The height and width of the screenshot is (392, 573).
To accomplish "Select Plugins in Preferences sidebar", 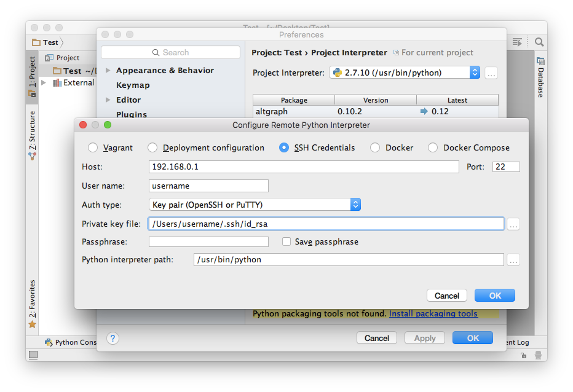I will 132,114.
